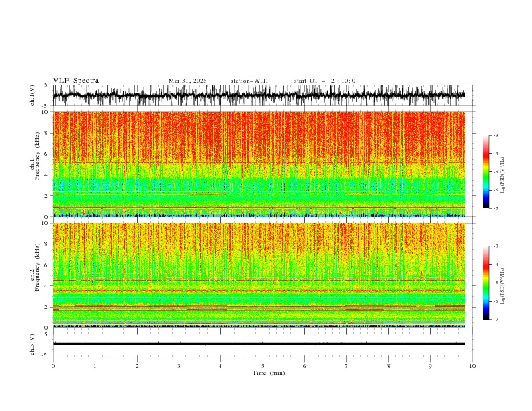
Task: Click the ch.1 frequency tick label "8"
Action: point(46,133)
